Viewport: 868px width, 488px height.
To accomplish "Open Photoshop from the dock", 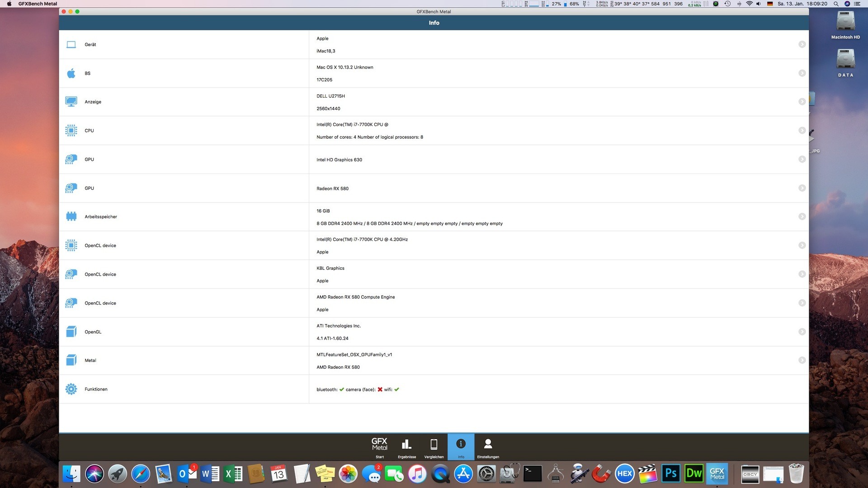I will click(671, 474).
